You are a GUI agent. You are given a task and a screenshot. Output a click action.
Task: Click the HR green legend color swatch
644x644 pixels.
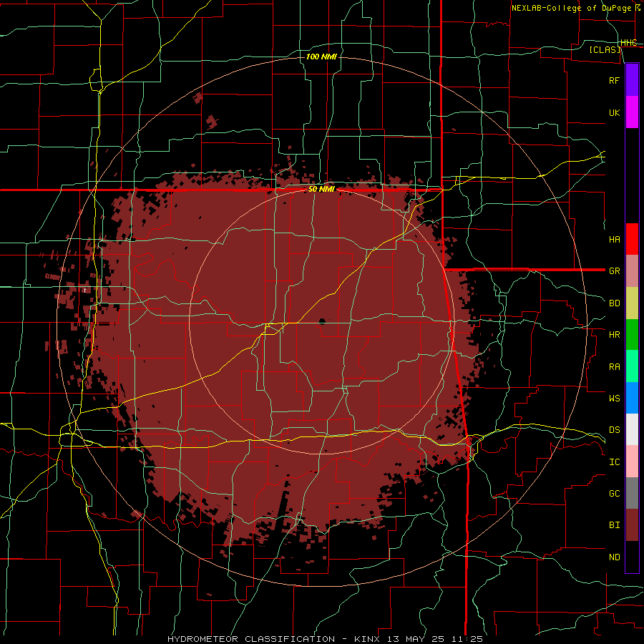(x=632, y=334)
